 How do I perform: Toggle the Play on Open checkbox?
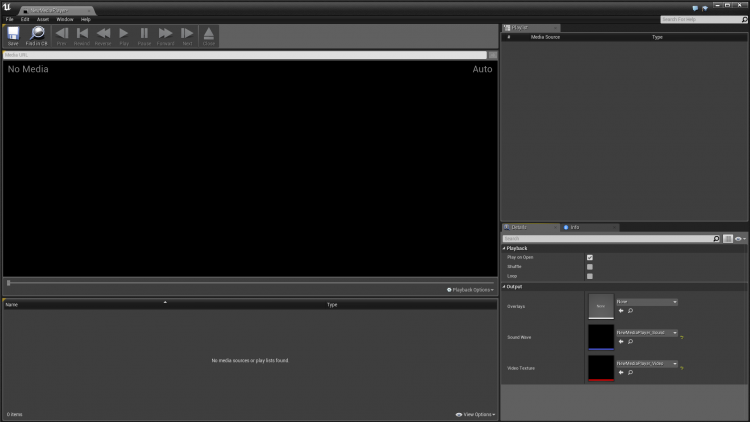click(590, 257)
